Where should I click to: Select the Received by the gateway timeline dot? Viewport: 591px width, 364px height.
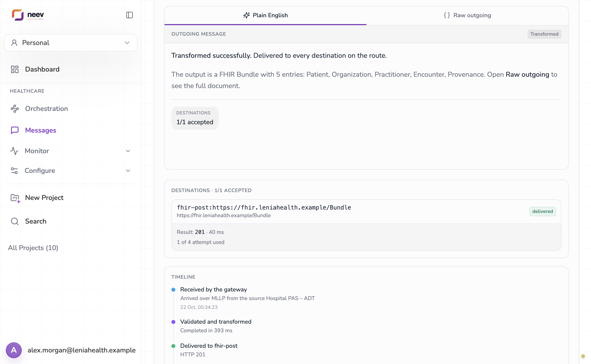173,290
